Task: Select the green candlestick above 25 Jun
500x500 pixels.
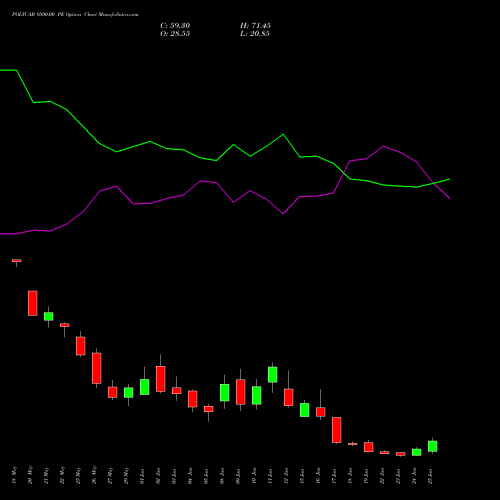Action: pyautogui.click(x=433, y=446)
